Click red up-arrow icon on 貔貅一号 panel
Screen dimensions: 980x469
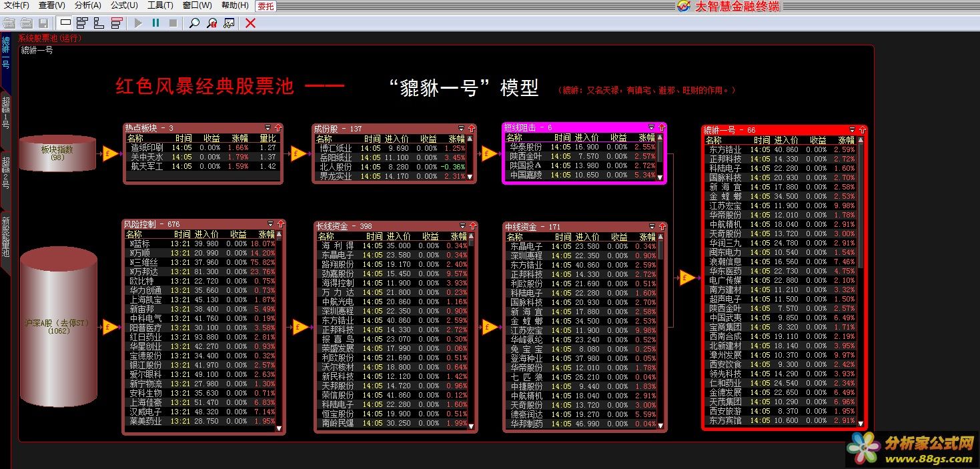[x=861, y=129]
